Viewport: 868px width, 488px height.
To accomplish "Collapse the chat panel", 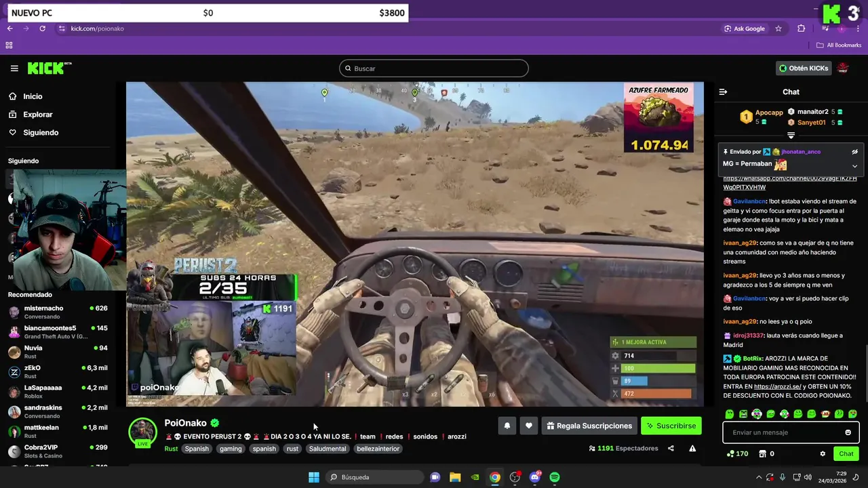I will pos(723,91).
